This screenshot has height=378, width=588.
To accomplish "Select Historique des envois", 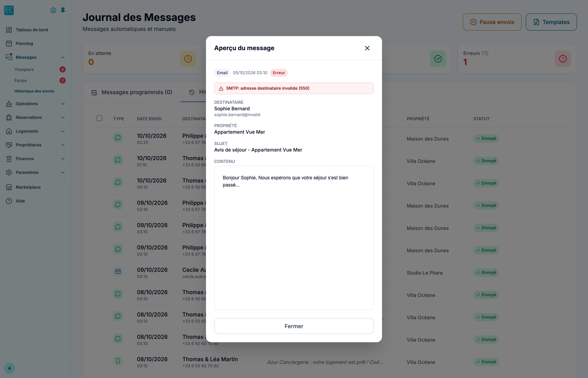I will 34,91.
